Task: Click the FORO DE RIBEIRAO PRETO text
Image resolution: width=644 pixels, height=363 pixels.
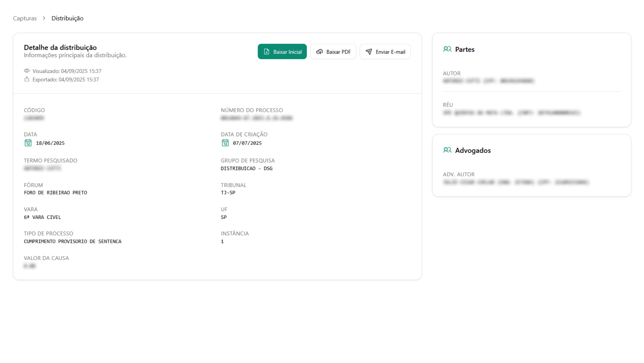Action: pyautogui.click(x=55, y=193)
